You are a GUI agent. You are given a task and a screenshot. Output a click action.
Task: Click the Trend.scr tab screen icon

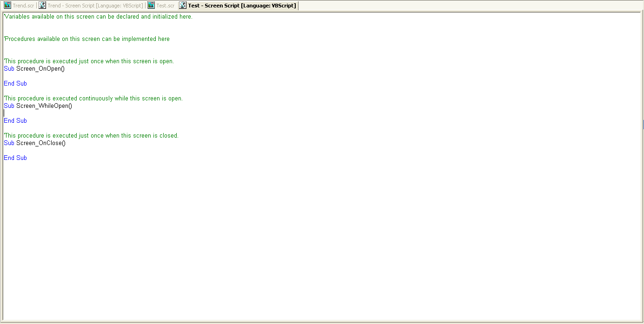coord(7,6)
